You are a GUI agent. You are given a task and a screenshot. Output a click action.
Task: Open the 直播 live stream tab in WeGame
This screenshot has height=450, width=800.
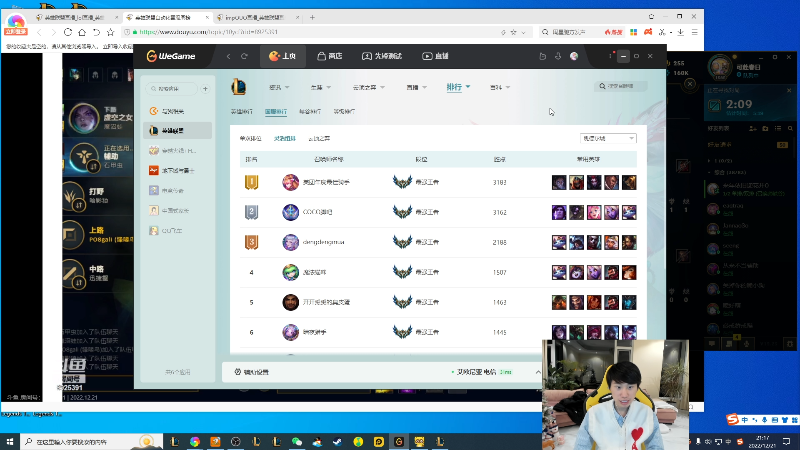tap(435, 56)
